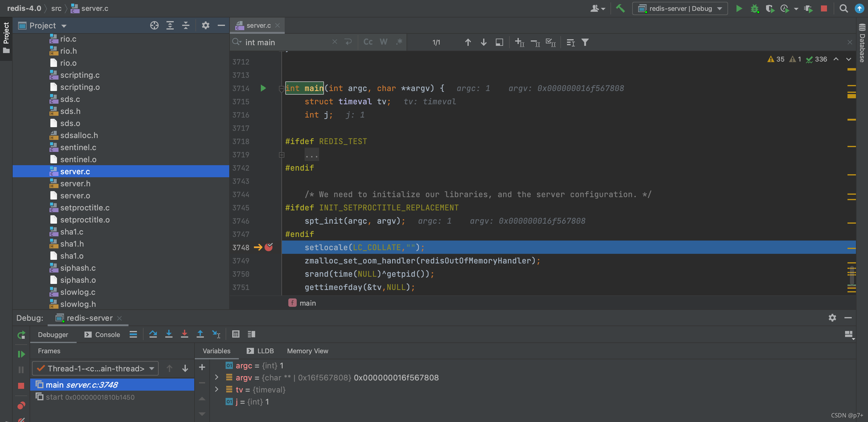The image size is (868, 422).
Task: Click the Rerun redis-server debug icon
Action: pyautogui.click(x=21, y=335)
